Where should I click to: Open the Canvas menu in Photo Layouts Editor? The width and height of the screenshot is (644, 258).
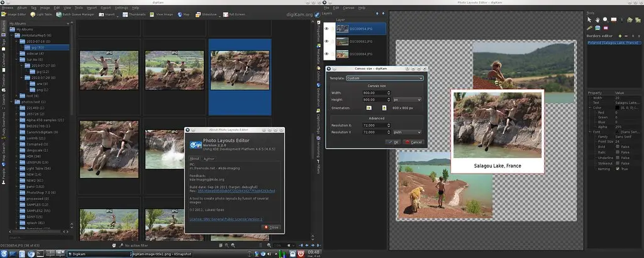(348, 8)
